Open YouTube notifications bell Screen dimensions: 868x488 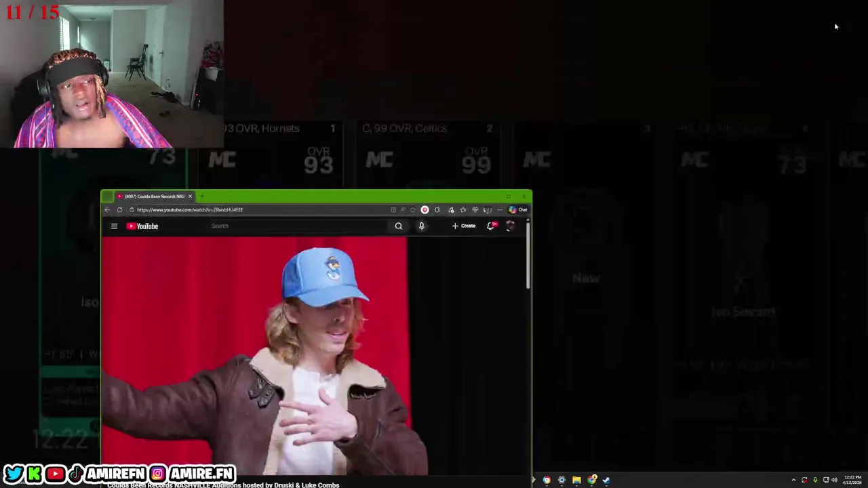point(491,226)
